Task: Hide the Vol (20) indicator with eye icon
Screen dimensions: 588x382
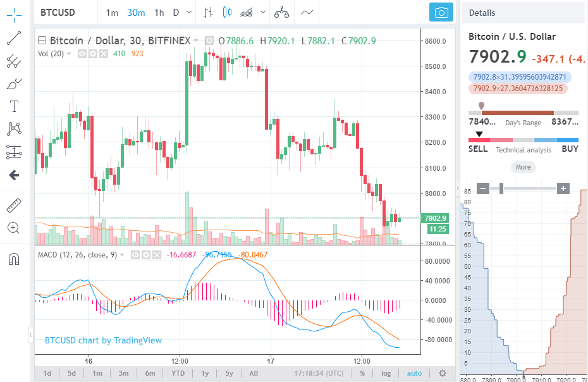Action: click(x=82, y=54)
